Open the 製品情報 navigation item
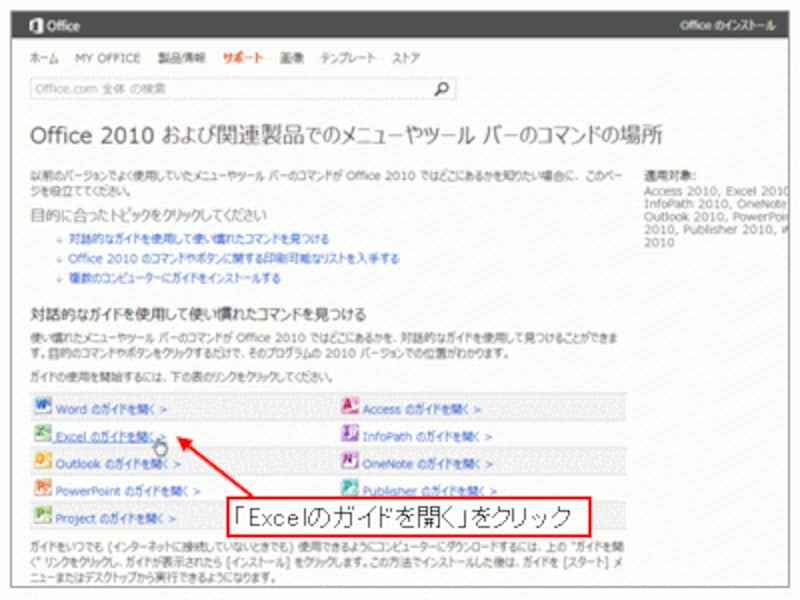 coord(182,58)
